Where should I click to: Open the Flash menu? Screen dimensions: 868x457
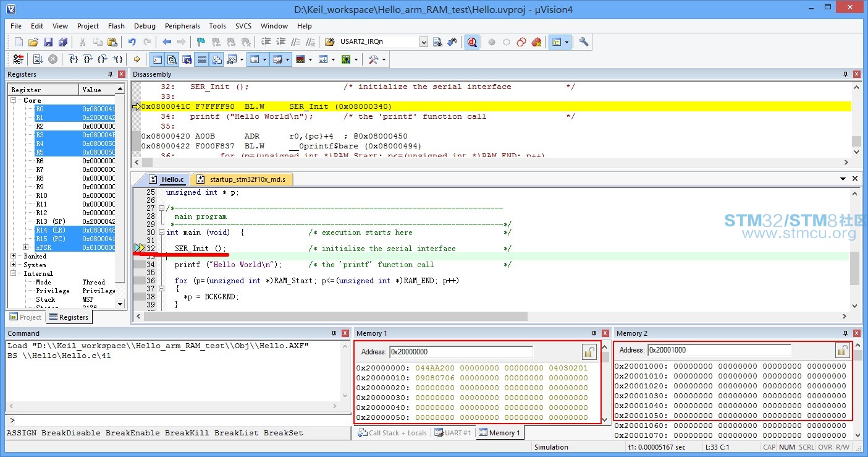tap(116, 26)
